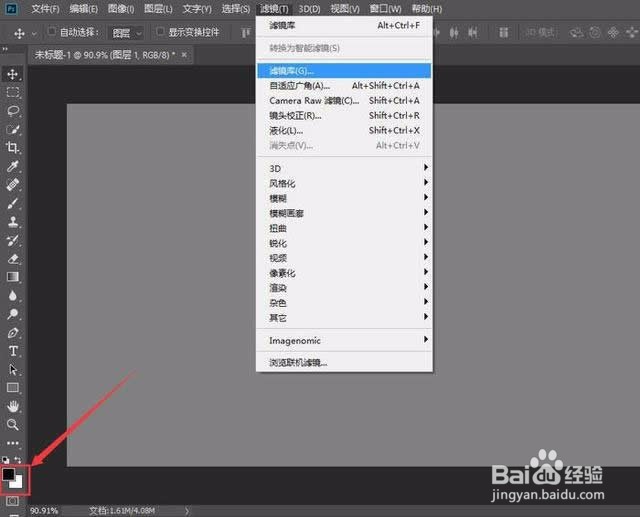Select the Rectangular Marquee tool
This screenshot has height=517, width=640.
pos(13,92)
